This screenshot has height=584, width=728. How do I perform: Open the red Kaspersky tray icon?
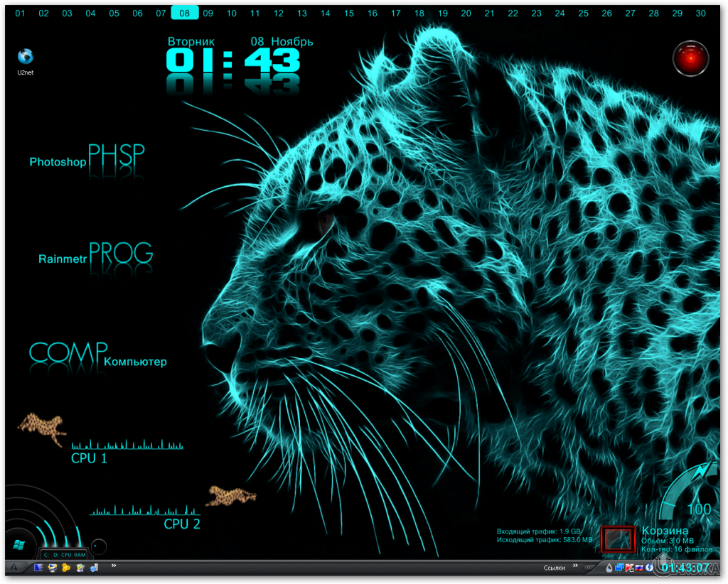[630, 568]
